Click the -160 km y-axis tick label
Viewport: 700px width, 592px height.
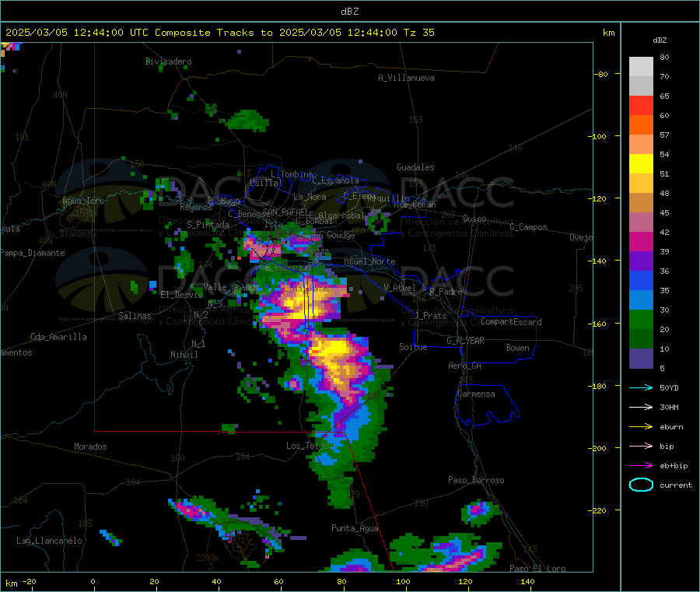[597, 324]
